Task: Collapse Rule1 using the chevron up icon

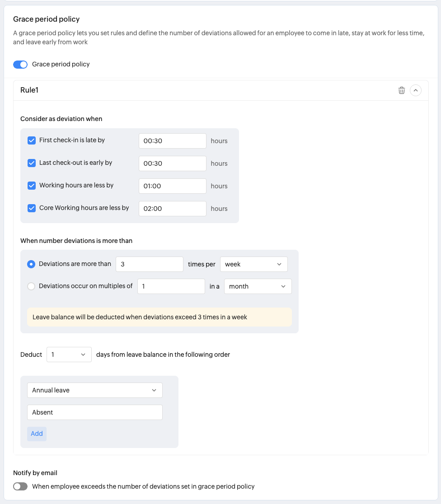Action: point(415,90)
